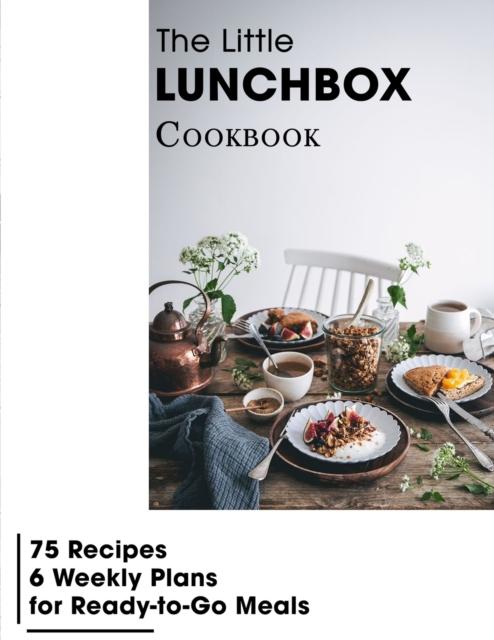This screenshot has width=494, height=640.
Task: Select the front plate with figs and yogurt
Action: click(x=343, y=437)
